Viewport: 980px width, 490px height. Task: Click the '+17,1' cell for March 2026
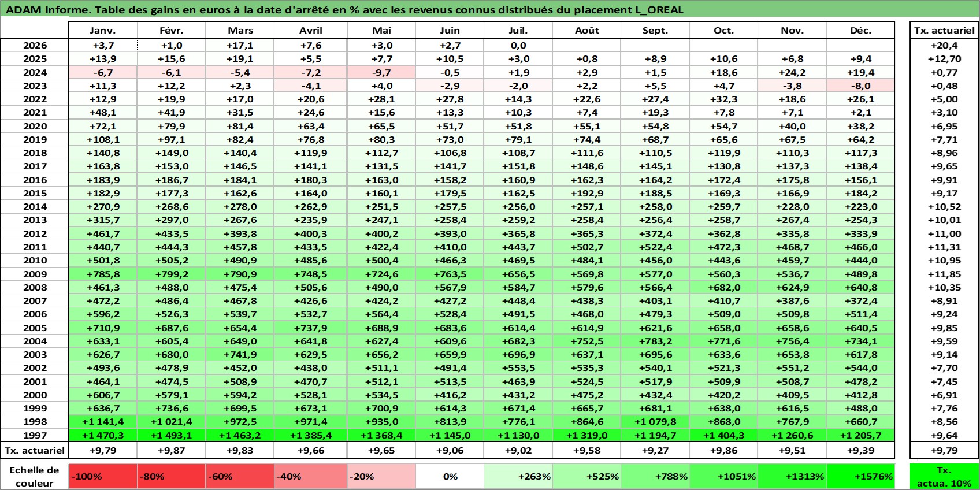pos(240,45)
